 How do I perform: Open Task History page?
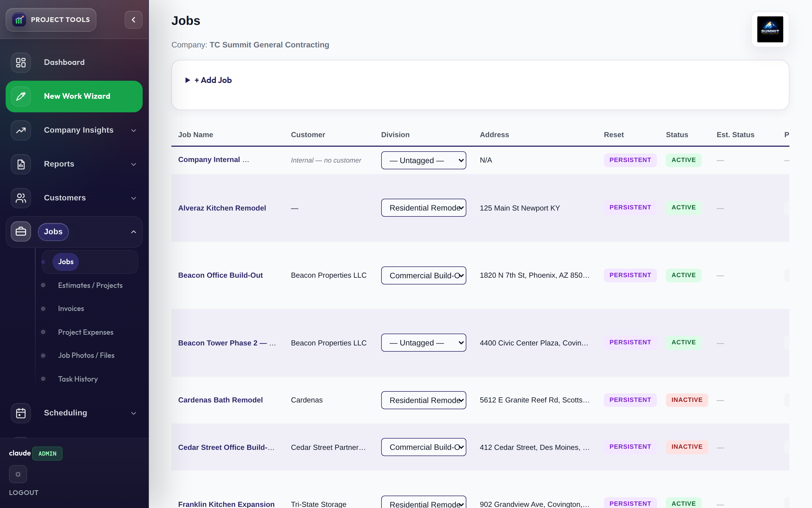[78, 379]
